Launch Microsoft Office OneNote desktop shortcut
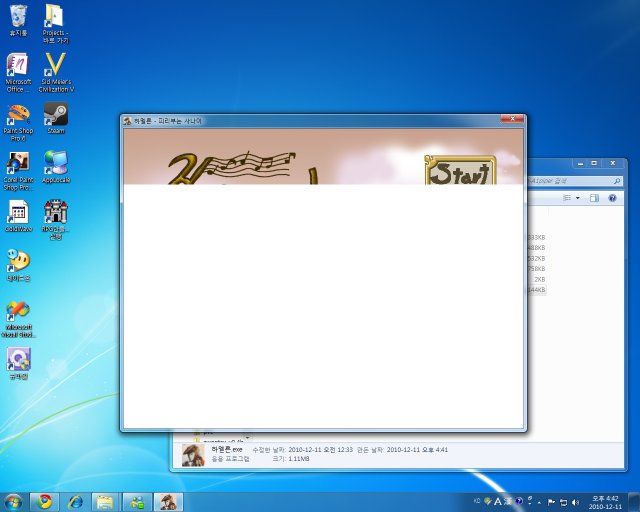Screen dimensions: 640x512 point(18,73)
